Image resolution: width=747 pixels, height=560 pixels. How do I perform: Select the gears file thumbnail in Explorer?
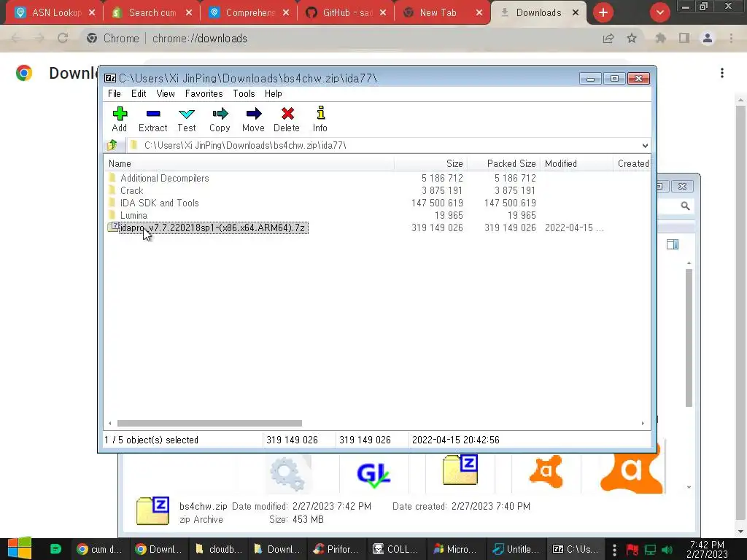click(287, 474)
